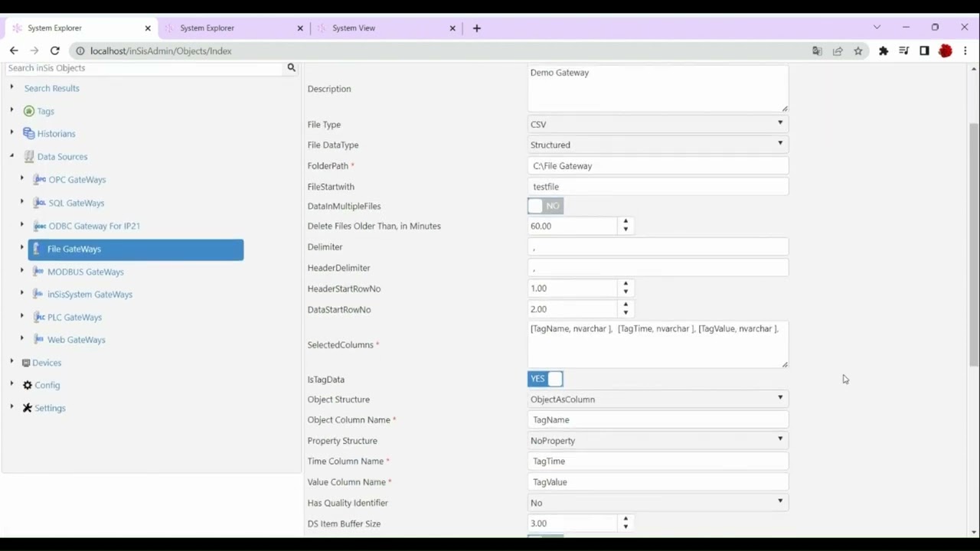Open Chrome three-dot menu

965,51
